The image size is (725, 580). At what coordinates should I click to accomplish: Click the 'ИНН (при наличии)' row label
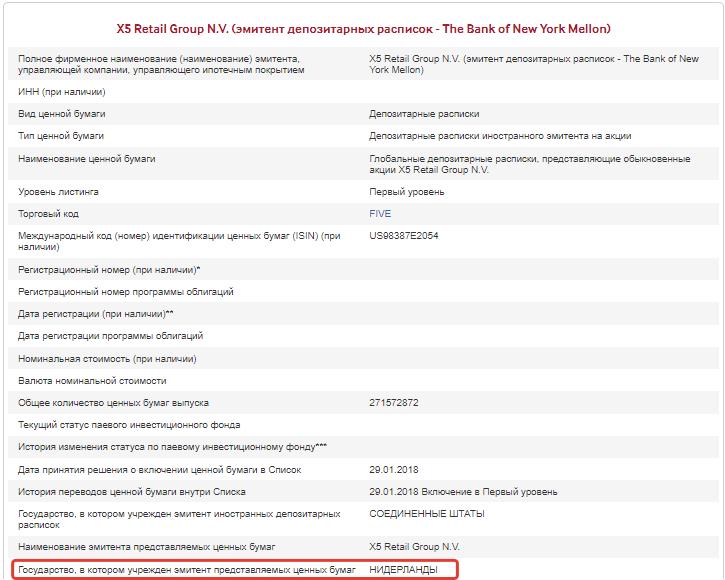62,92
